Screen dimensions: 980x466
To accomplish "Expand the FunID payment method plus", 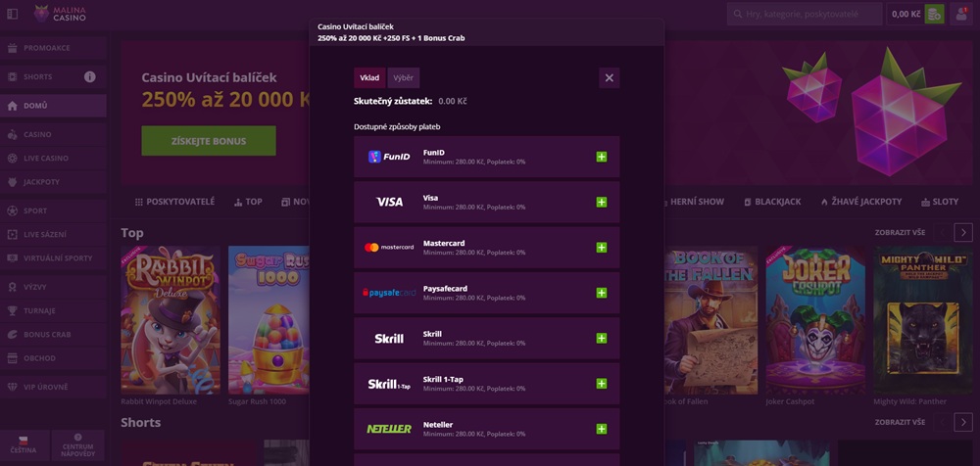I will pyautogui.click(x=602, y=157).
